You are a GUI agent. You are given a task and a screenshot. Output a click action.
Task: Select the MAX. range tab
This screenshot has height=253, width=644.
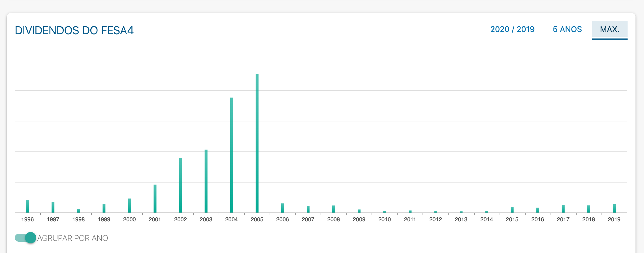click(x=610, y=30)
